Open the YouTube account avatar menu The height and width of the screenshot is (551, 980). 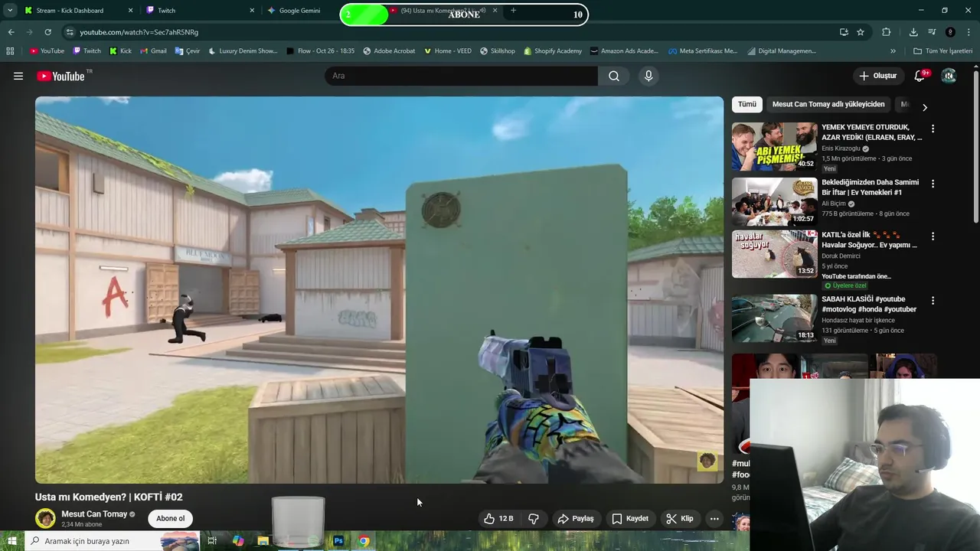tap(949, 76)
